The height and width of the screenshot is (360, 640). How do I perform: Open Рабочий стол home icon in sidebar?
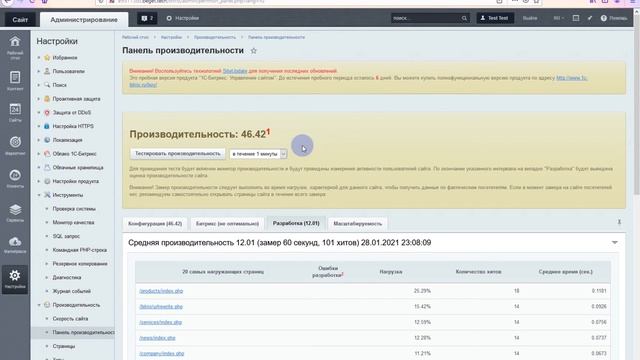coord(15,42)
